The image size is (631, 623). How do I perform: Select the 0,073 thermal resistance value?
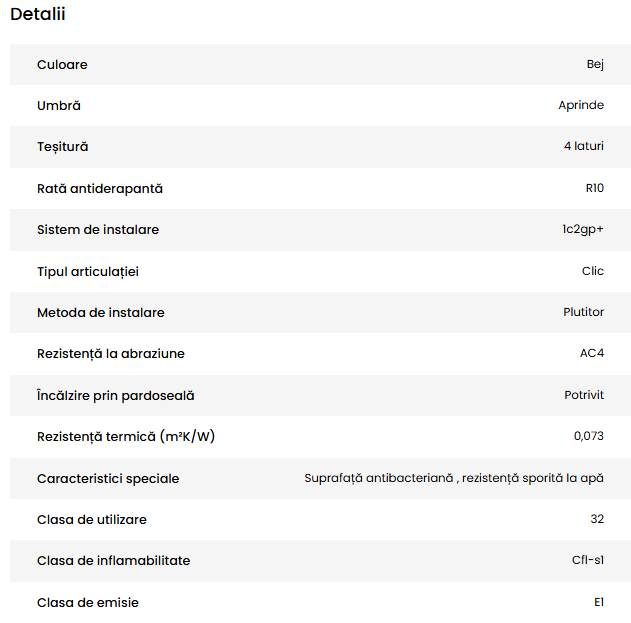point(589,437)
